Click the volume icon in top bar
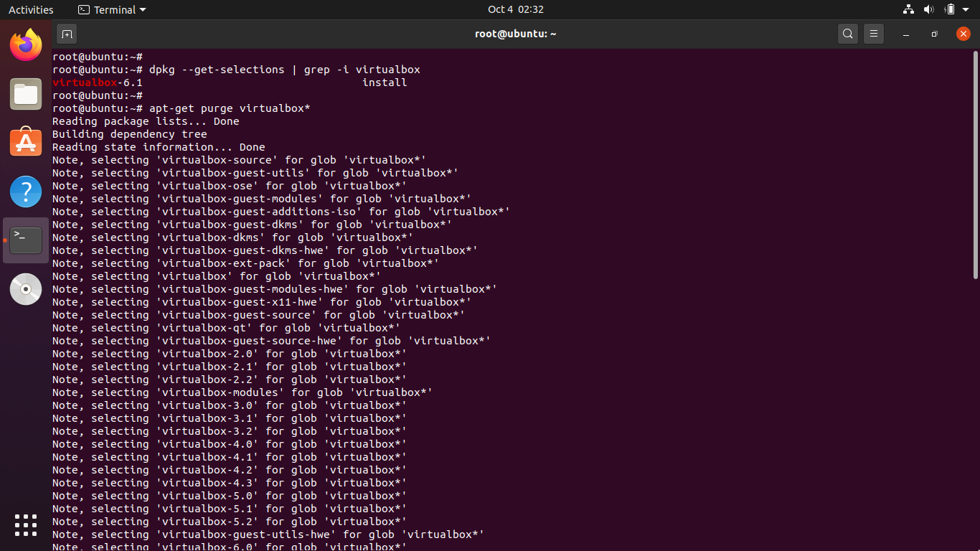 tap(929, 9)
